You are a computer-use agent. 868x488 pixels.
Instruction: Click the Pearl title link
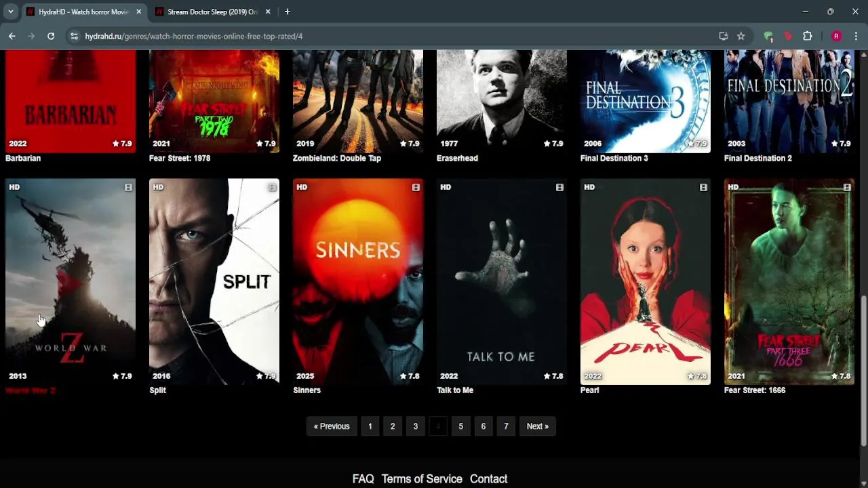(590, 390)
